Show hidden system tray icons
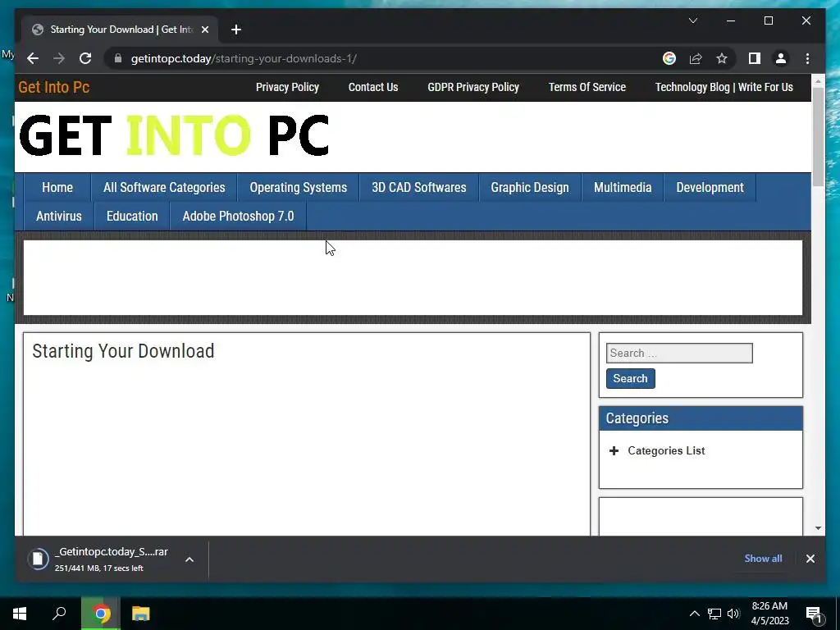Screen dimensions: 840x630 click(694, 614)
